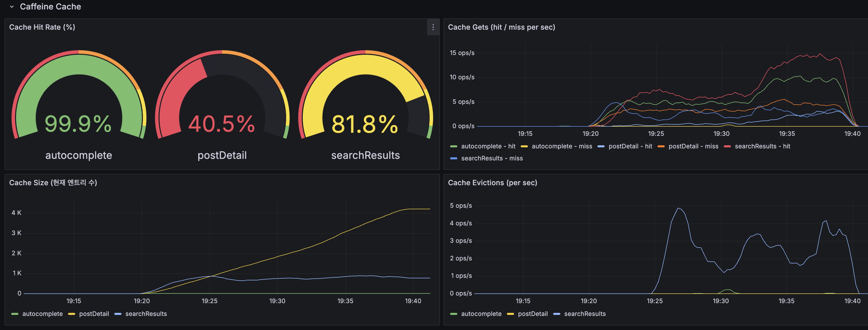
Task: Collapse the Caffeine Cache row chevron
Action: tap(12, 7)
